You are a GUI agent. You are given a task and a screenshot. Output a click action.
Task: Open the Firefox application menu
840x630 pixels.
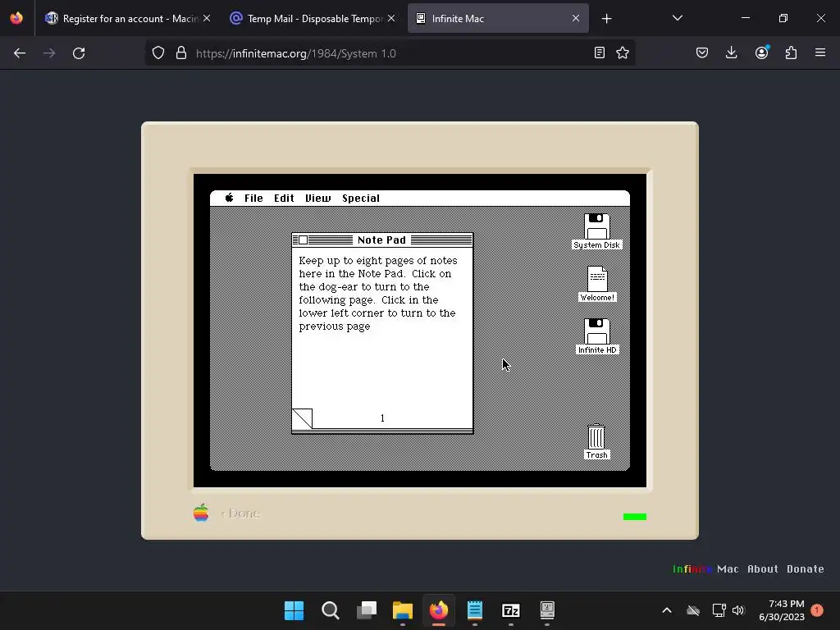820,52
